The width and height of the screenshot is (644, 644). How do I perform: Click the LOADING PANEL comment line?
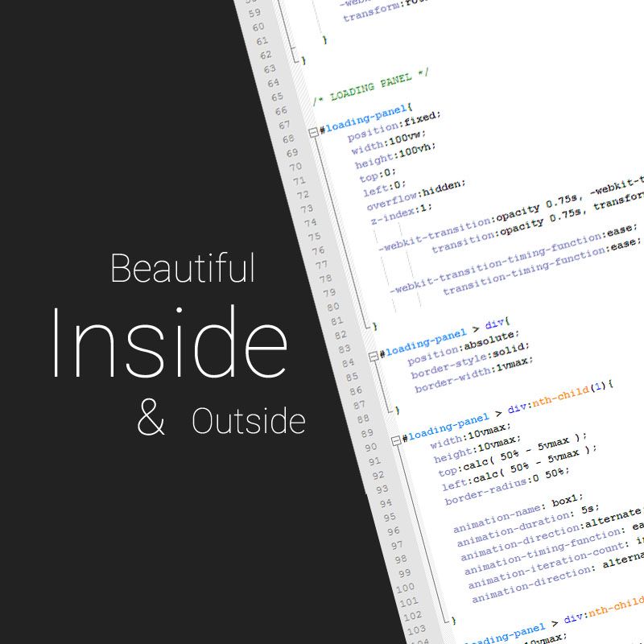pos(371,89)
